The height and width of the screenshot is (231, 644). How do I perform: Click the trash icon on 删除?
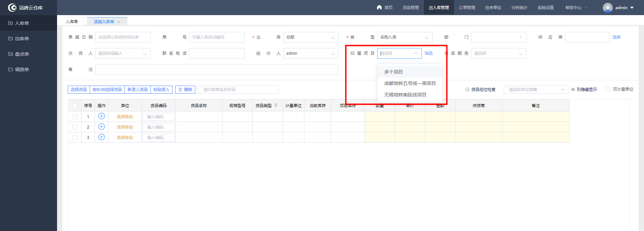click(x=180, y=90)
